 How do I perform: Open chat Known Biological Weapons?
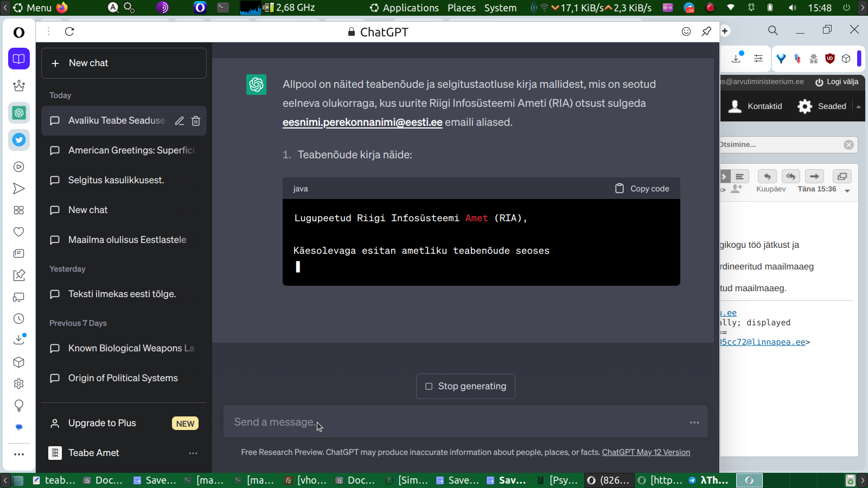[x=124, y=349]
